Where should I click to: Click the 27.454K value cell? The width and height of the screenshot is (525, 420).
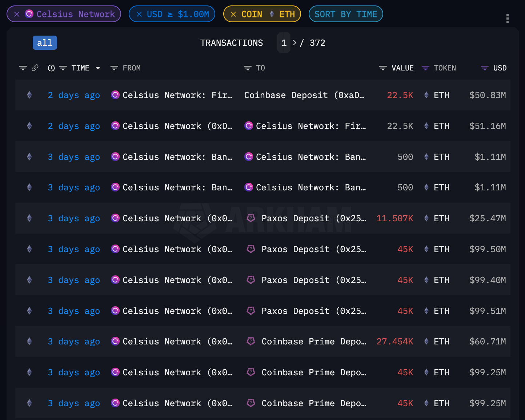click(395, 342)
